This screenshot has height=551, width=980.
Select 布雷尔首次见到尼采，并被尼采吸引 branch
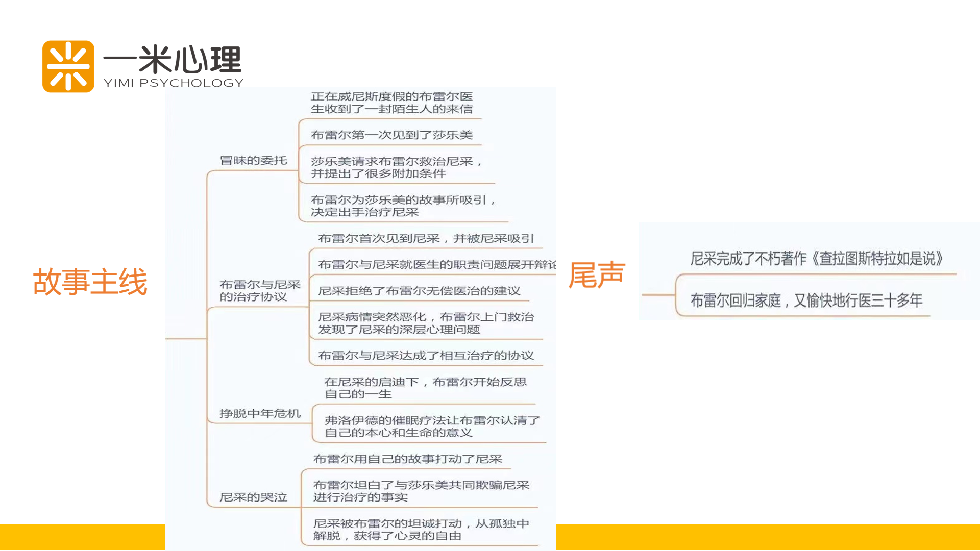point(426,238)
